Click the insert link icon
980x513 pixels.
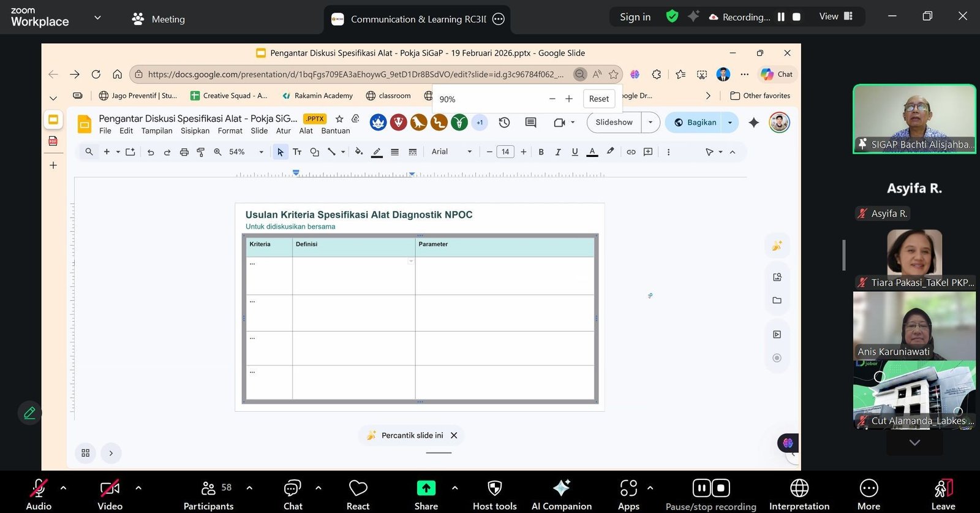[x=631, y=152]
